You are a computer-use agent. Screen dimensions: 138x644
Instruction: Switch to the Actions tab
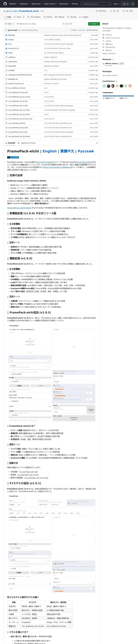coord(48,17)
